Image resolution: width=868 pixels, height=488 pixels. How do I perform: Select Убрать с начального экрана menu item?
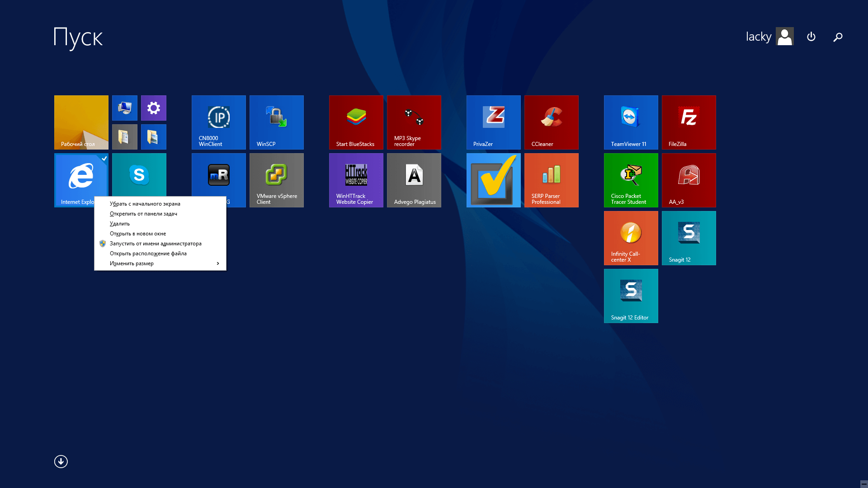tap(145, 204)
